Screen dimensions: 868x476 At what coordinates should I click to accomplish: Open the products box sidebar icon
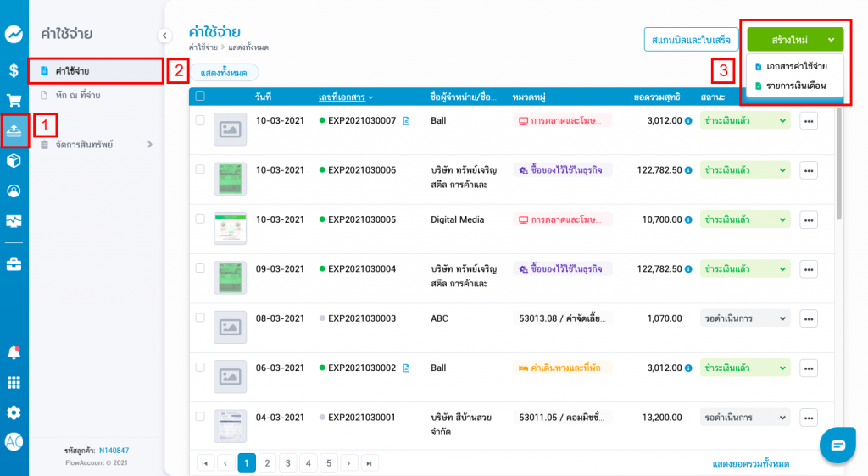coord(14,161)
